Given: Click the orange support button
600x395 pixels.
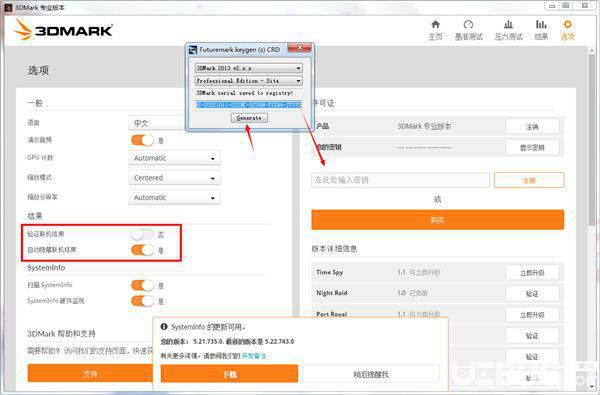Looking at the screenshot, I should (90, 374).
